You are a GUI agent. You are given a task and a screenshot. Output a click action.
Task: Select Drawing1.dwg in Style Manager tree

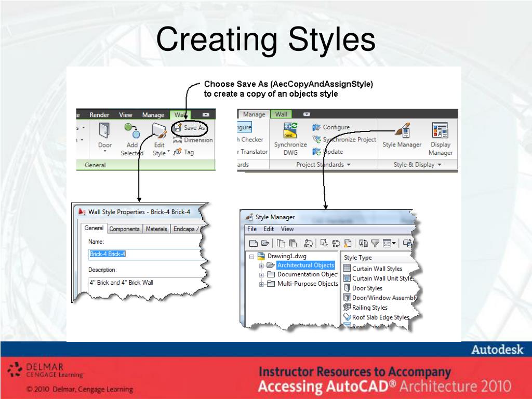pyautogui.click(x=287, y=256)
